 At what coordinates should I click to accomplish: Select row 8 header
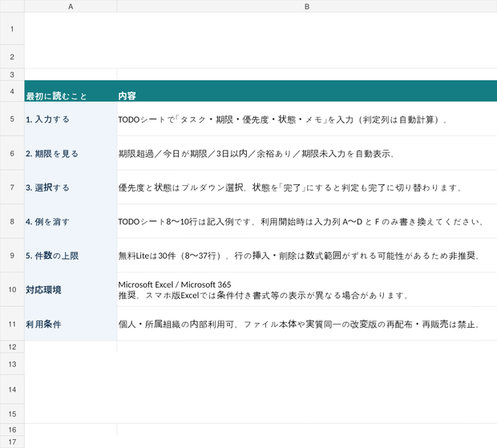[x=12, y=221]
